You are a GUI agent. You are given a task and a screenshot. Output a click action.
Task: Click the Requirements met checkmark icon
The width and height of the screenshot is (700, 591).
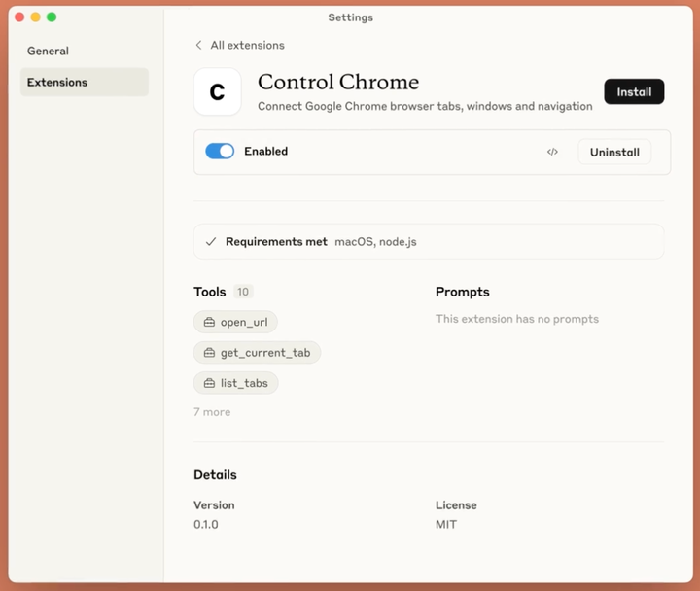[211, 242]
